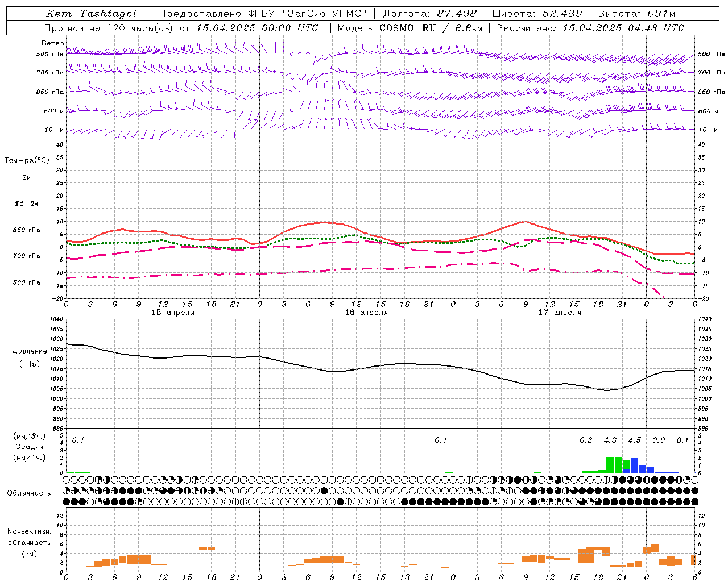This screenshot has width=728, height=582.
Task: Click the forecast start time 15.04.2025 00:00 UTC
Action: (257, 28)
